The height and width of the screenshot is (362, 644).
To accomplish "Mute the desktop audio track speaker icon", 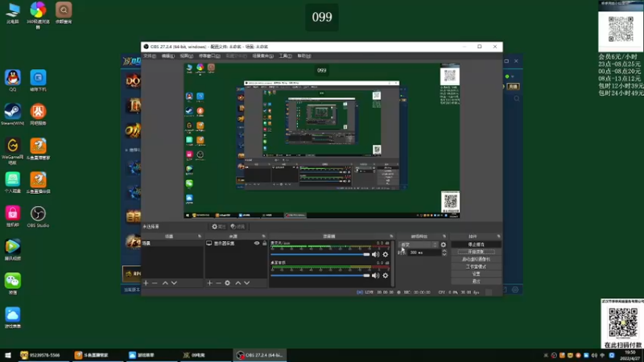I will click(x=375, y=275).
